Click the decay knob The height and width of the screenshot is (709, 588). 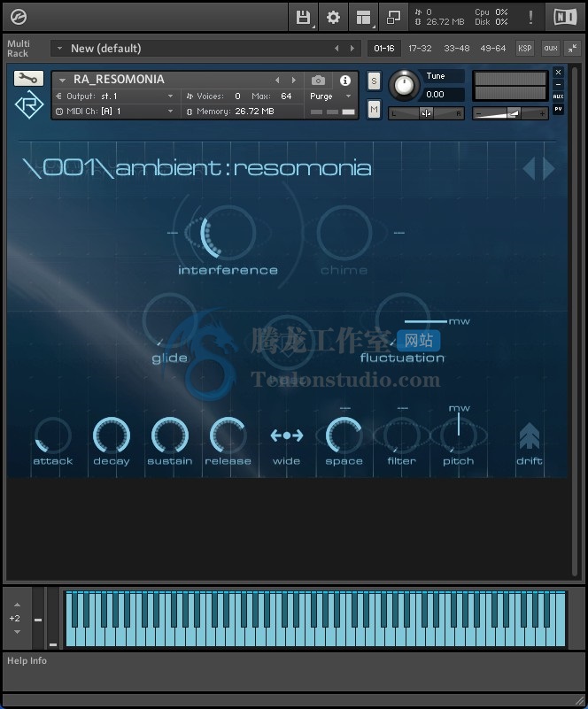(112, 435)
